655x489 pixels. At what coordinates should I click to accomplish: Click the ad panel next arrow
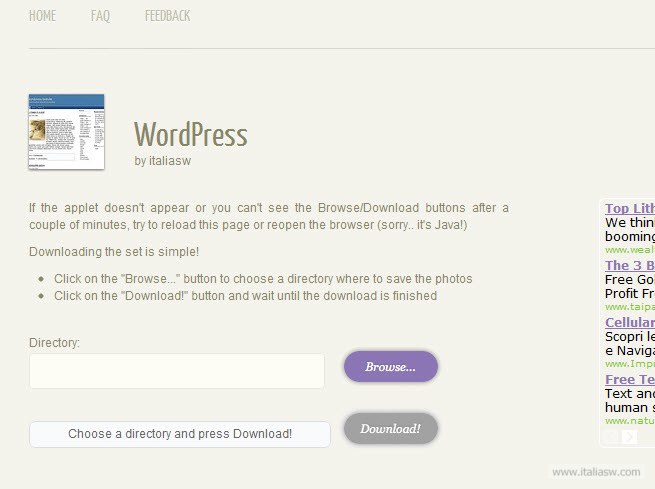629,437
